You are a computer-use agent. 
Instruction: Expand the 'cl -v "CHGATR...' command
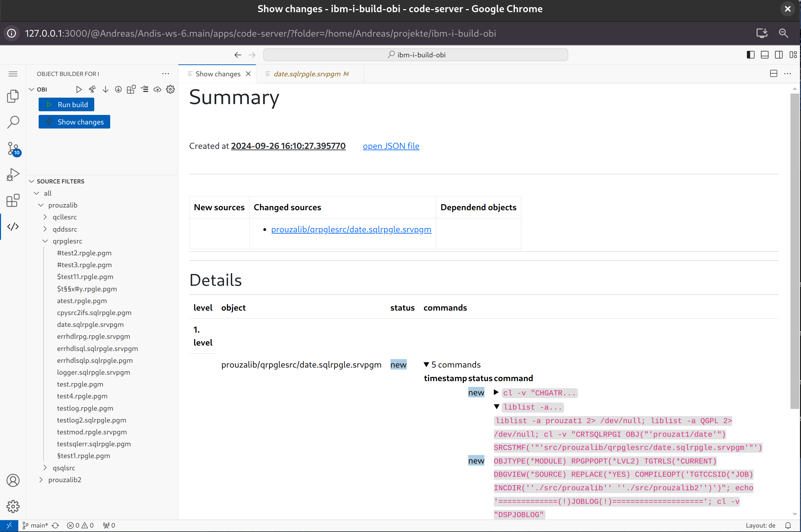pyautogui.click(x=496, y=393)
